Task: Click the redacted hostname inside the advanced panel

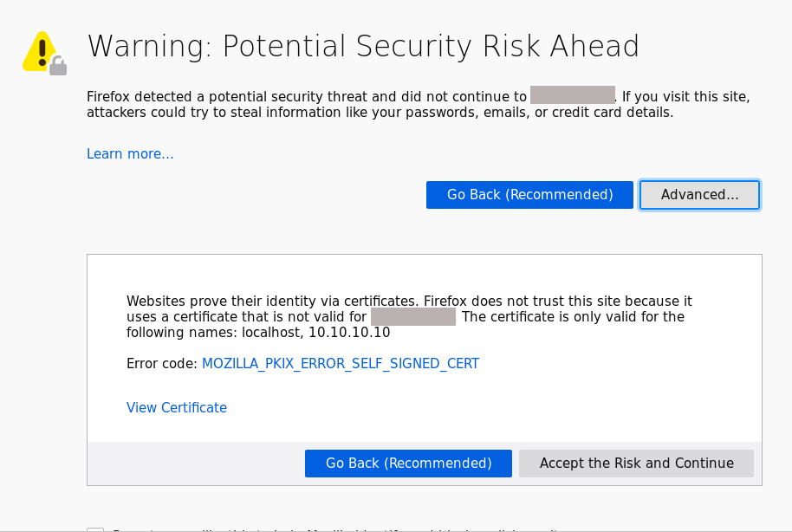Action: click(412, 317)
